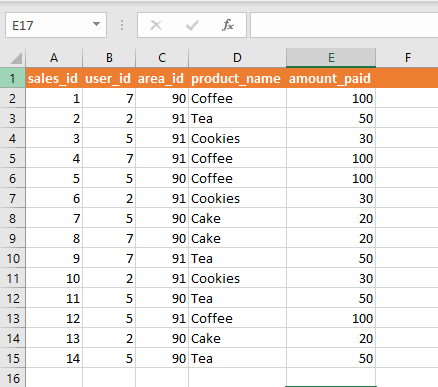438x387 pixels.
Task: Select row 16 header
Action: click(13, 378)
